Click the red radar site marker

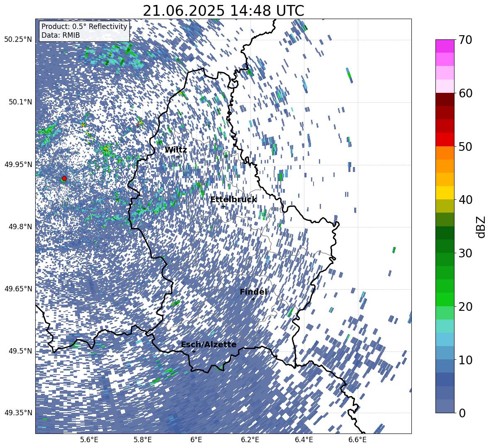tap(64, 179)
